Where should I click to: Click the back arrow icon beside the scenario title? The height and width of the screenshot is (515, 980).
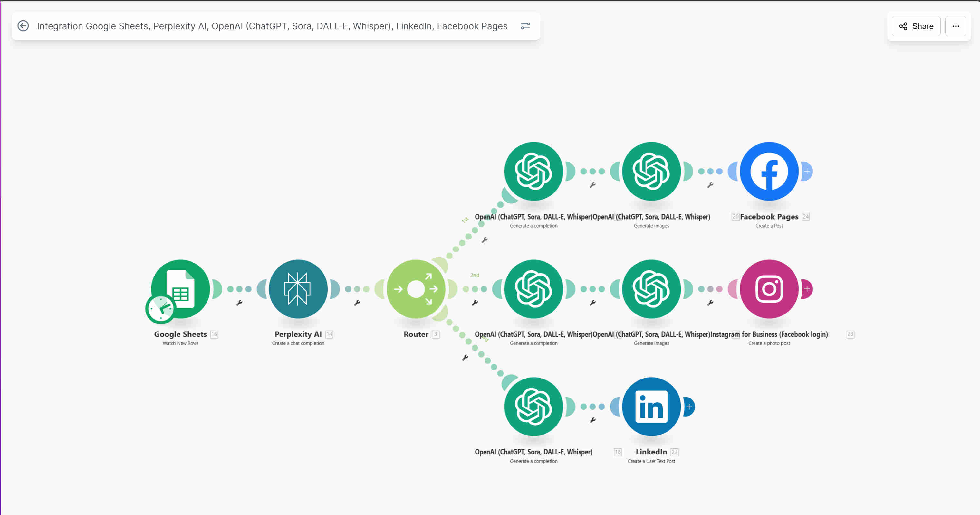23,26
